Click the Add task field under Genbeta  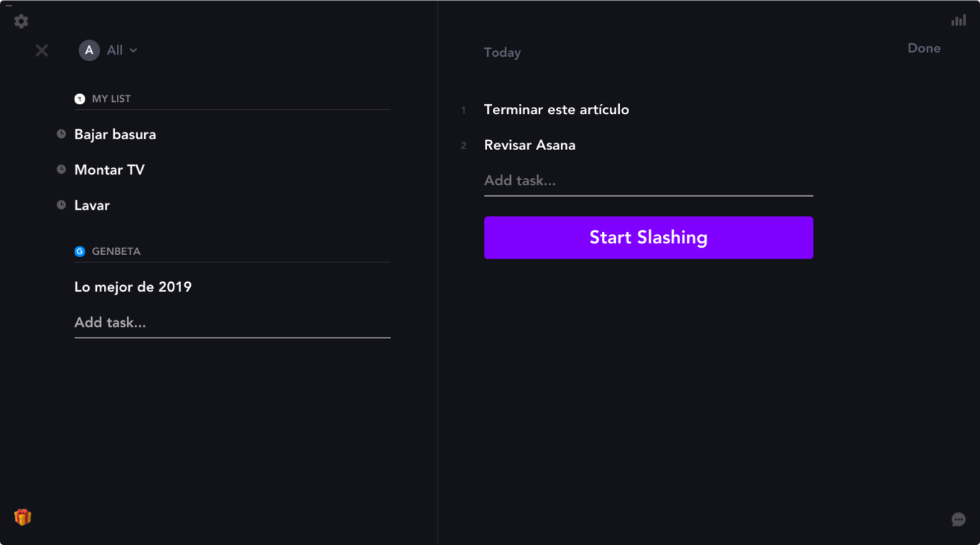(232, 323)
